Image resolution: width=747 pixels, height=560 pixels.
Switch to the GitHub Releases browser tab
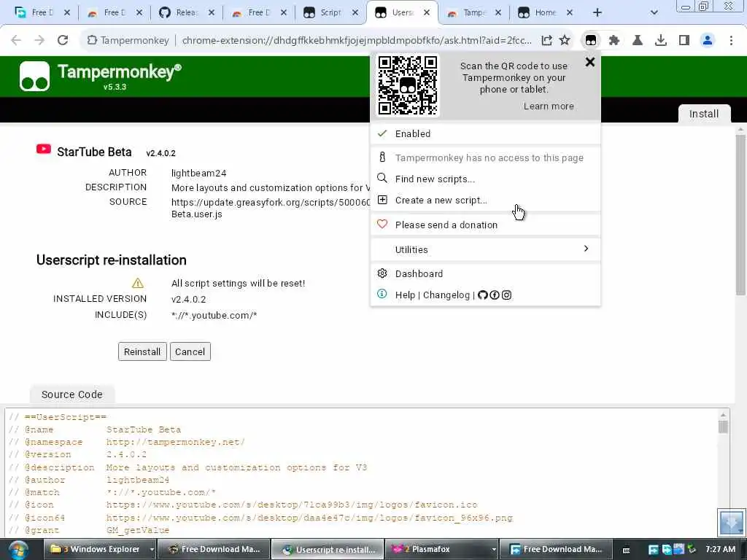pos(186,13)
